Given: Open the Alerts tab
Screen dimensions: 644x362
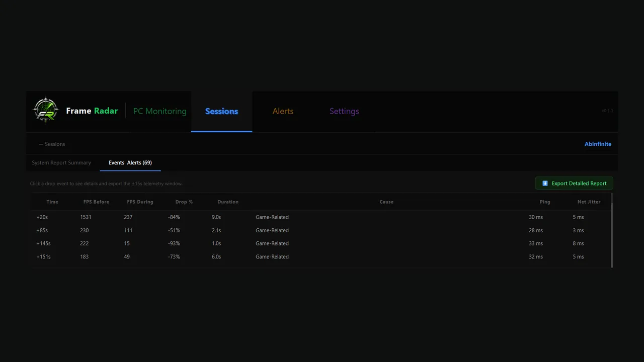Looking at the screenshot, I should click(x=283, y=111).
